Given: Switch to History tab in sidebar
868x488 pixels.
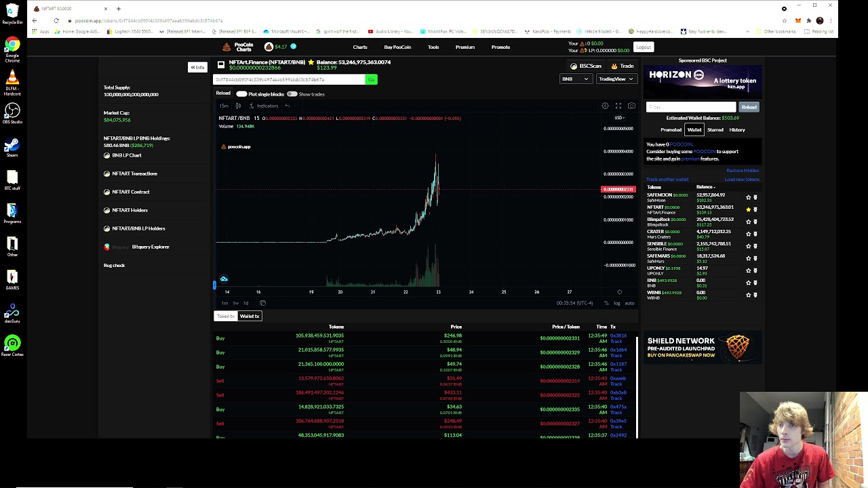Looking at the screenshot, I should coord(737,130).
